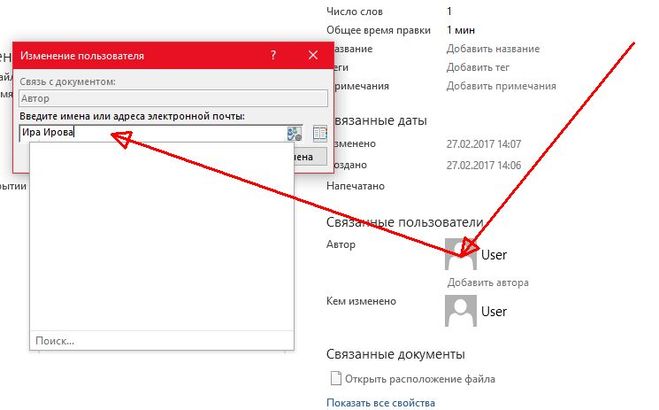
Task: Click the last-modified-by name User
Action: pos(494,312)
